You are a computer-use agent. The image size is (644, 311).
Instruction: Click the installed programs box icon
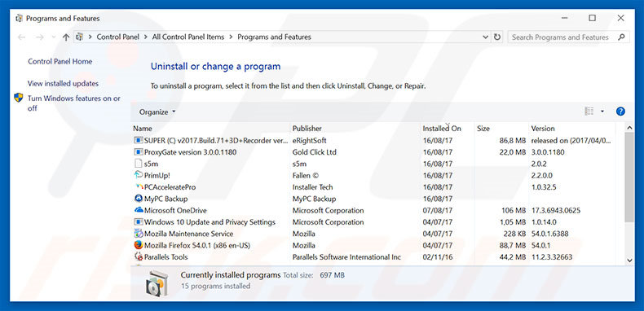coord(157,283)
